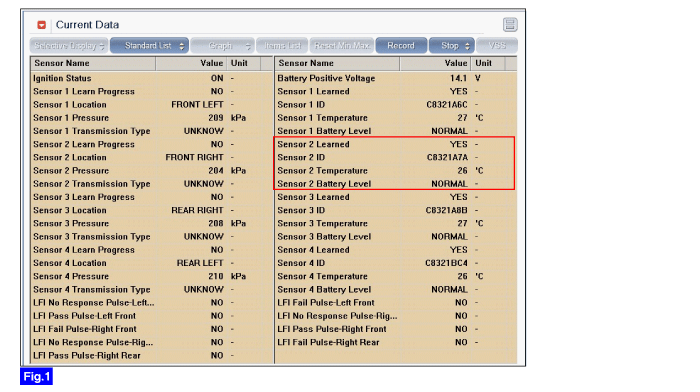Select the Sensor 1 Transmission Type row

[x=152, y=131]
